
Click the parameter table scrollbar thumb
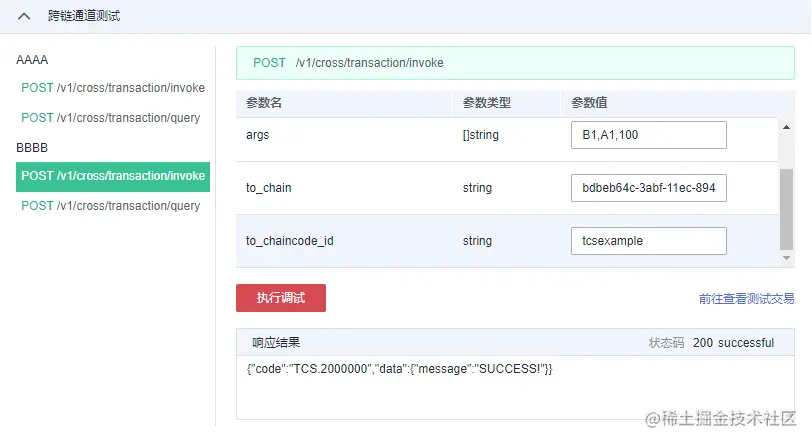pyautogui.click(x=786, y=209)
